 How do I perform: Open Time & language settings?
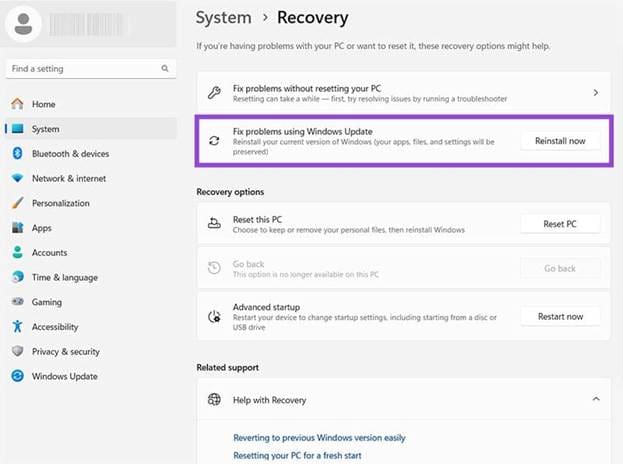click(x=64, y=277)
